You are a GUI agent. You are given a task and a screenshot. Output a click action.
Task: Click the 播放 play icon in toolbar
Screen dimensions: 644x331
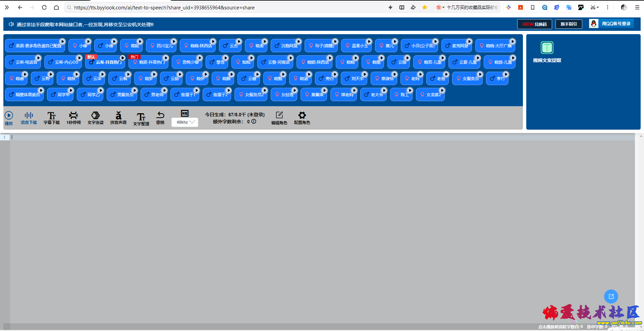[9, 116]
